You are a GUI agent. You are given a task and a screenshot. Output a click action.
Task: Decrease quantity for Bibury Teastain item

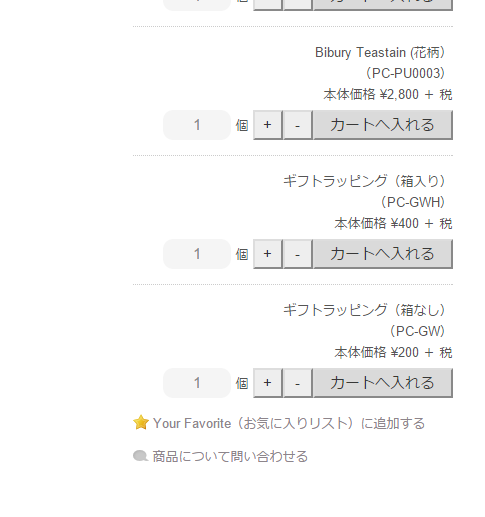pyautogui.click(x=298, y=125)
